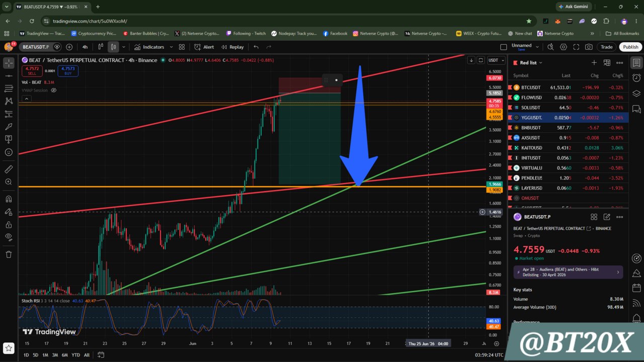644x362 pixels.
Task: Take a chart snapshot with camera
Action: tap(589, 47)
